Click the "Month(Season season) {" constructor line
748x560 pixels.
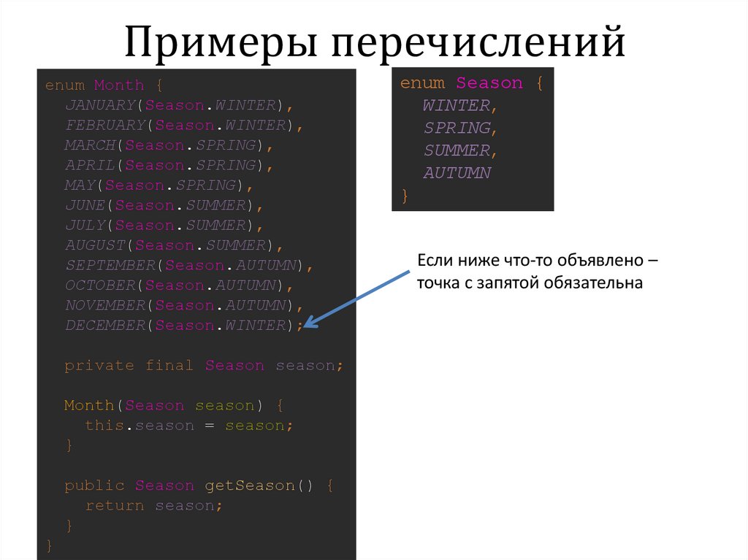coord(174,405)
